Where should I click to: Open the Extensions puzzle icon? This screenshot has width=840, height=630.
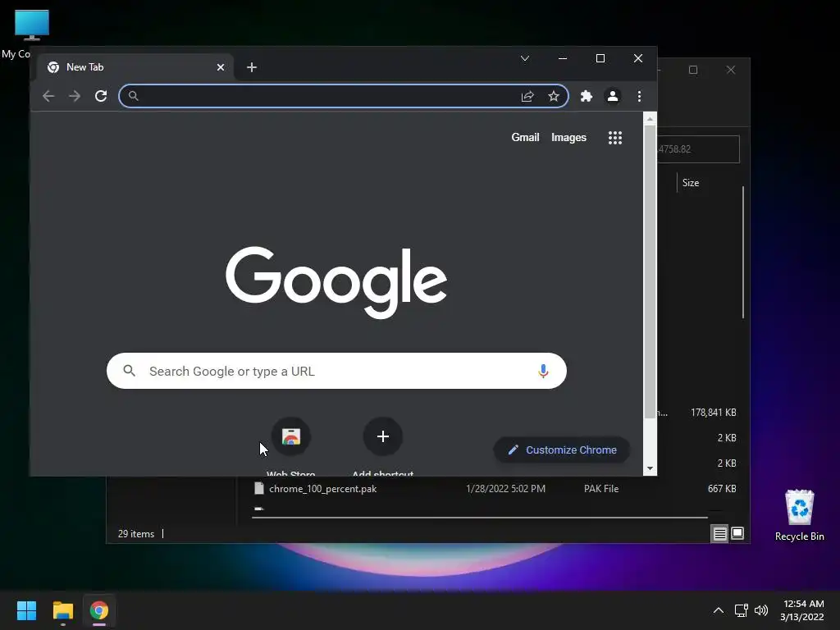[x=587, y=96]
